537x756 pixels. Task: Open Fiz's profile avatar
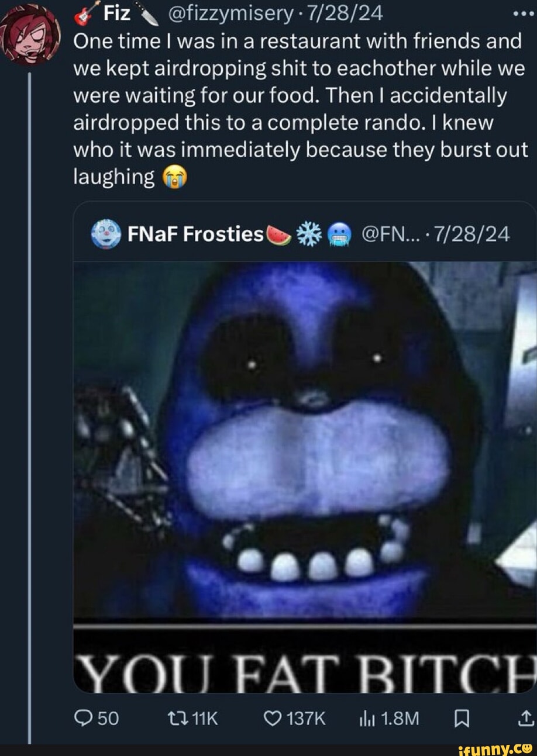pyautogui.click(x=30, y=34)
